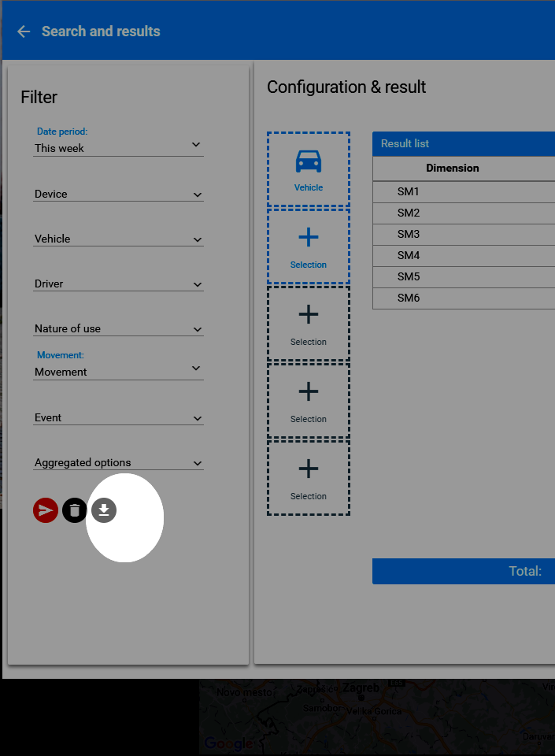Expand the Aggregated options dropdown
This screenshot has width=555, height=756.
pos(118,462)
